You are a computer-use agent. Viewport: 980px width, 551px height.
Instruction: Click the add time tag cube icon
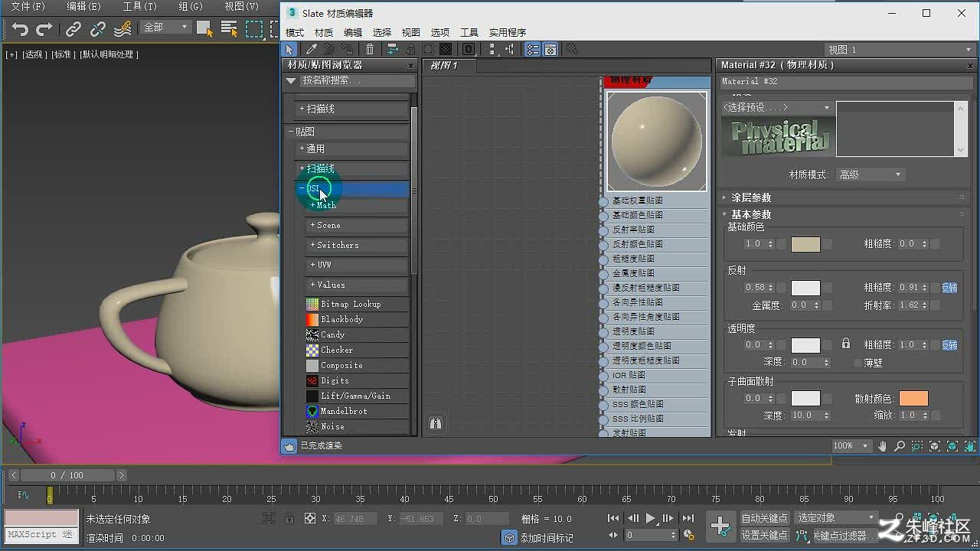pos(509,538)
